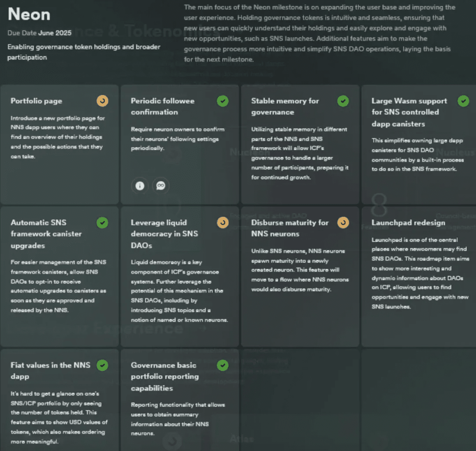
Task: Select the Portfolio page card title
Action: tap(36, 101)
